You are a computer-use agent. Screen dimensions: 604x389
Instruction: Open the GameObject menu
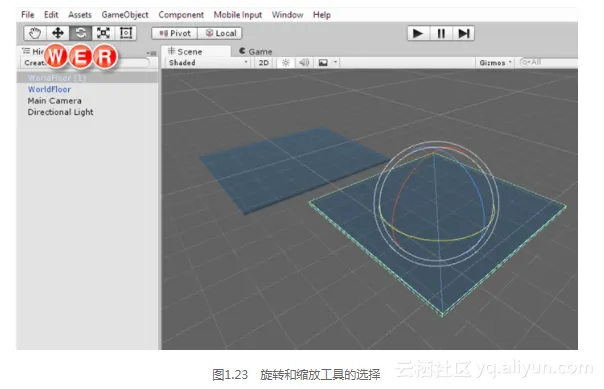(125, 15)
